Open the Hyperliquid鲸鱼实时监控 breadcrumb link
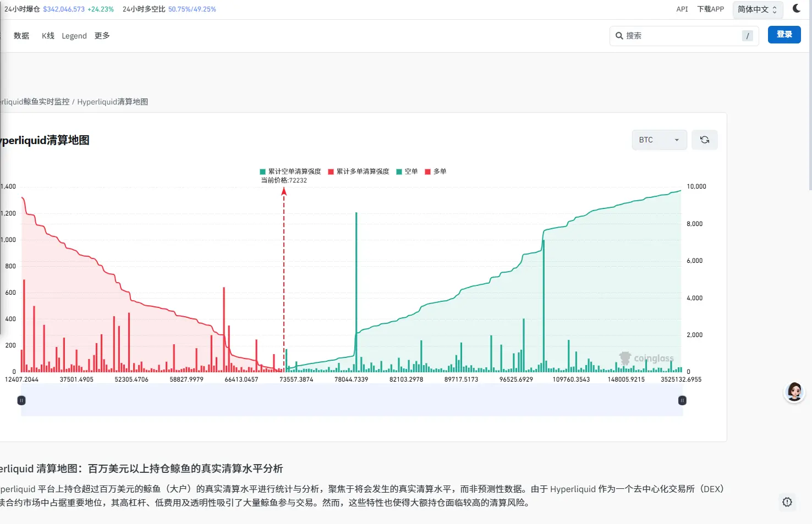 pos(35,102)
